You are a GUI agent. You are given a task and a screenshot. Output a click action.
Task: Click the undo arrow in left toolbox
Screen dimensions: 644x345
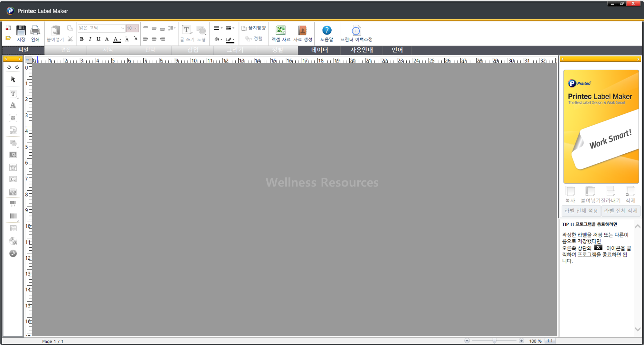(9, 67)
